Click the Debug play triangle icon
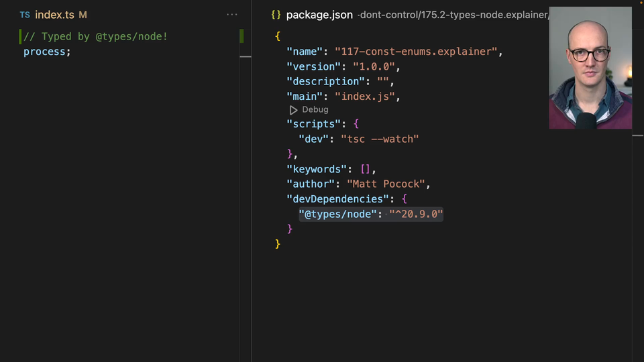The height and width of the screenshot is (362, 644). pos(293,110)
